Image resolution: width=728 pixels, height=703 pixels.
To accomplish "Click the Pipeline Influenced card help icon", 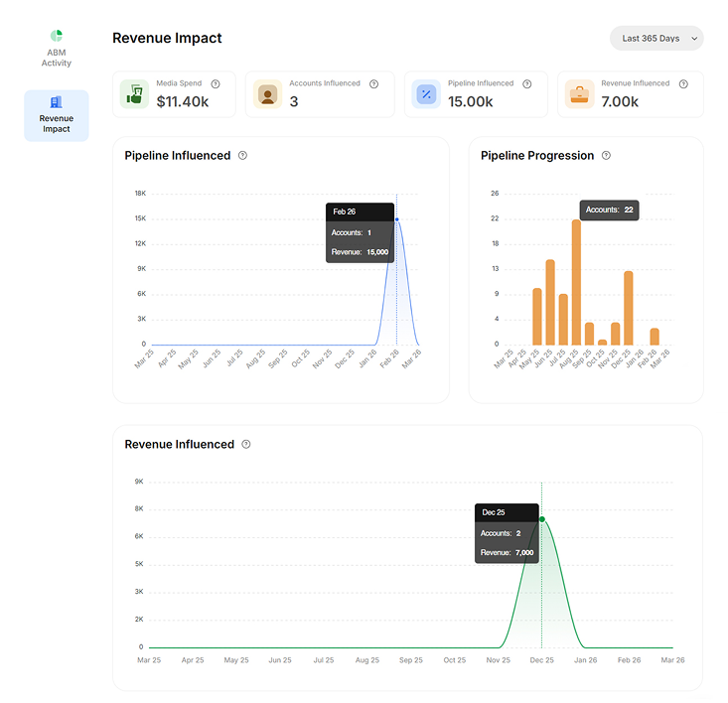I will coord(527,84).
